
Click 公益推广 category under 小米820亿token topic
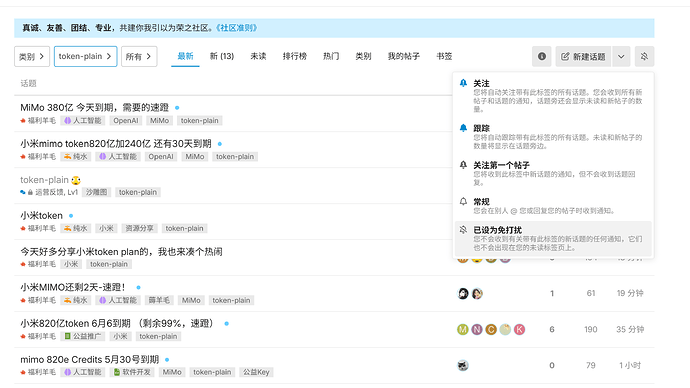point(83,336)
